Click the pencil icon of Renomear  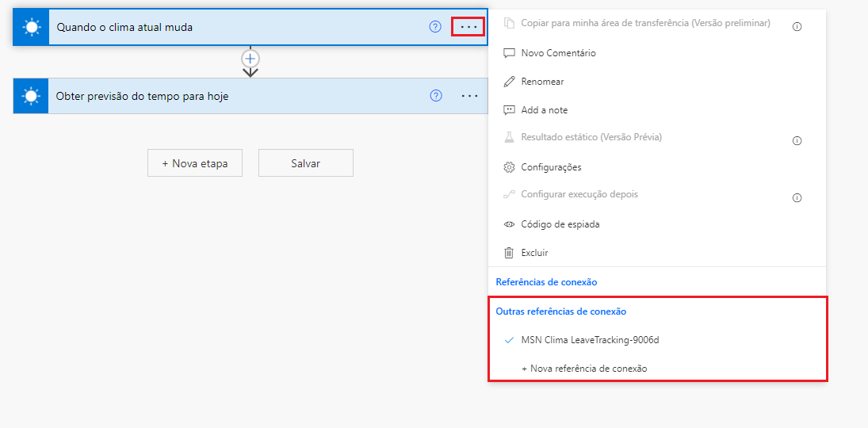tap(509, 82)
